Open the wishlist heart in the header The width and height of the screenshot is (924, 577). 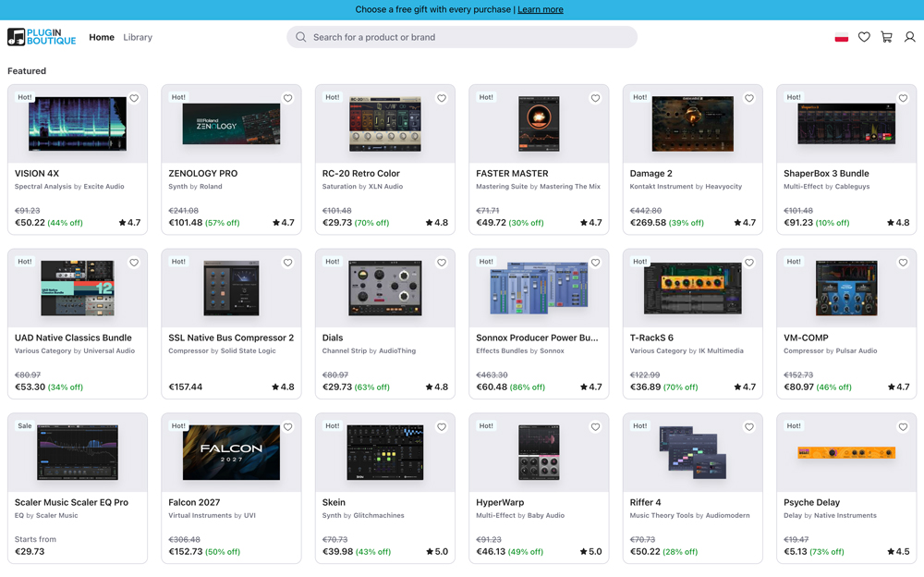864,37
